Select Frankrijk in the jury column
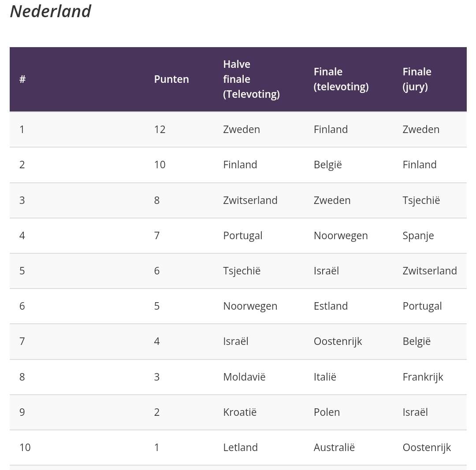Image resolution: width=476 pixels, height=470 pixels. pos(423,377)
